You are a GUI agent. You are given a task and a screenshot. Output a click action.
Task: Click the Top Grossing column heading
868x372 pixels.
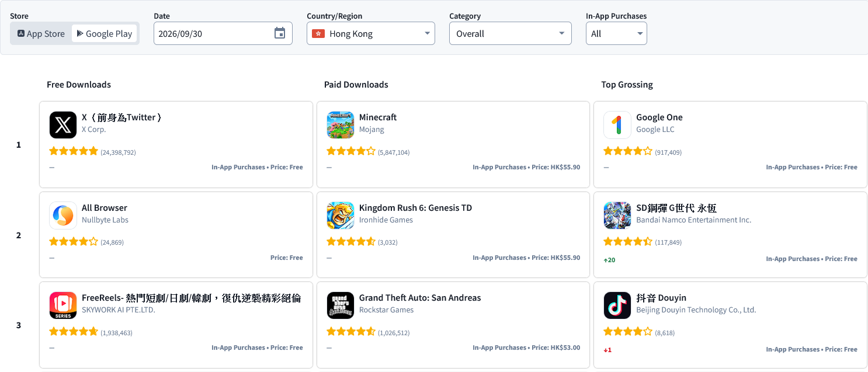point(627,85)
